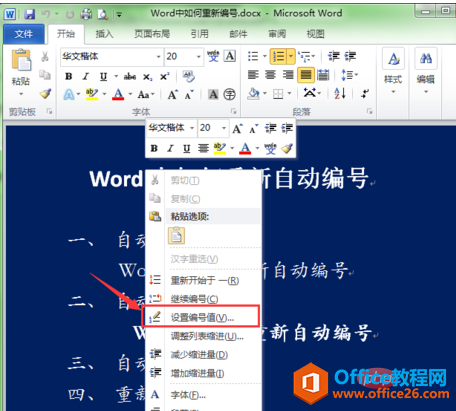Toggle Italic in the floating mini toolbar

coord(170,148)
